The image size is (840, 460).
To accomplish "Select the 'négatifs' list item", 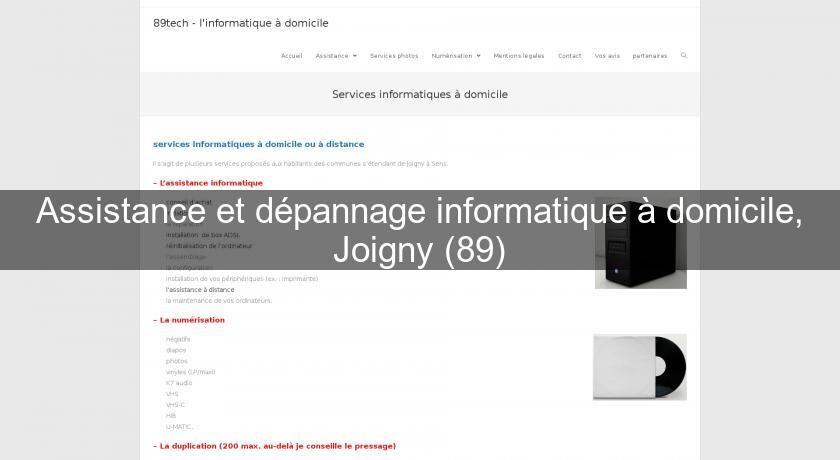I will tap(178, 339).
